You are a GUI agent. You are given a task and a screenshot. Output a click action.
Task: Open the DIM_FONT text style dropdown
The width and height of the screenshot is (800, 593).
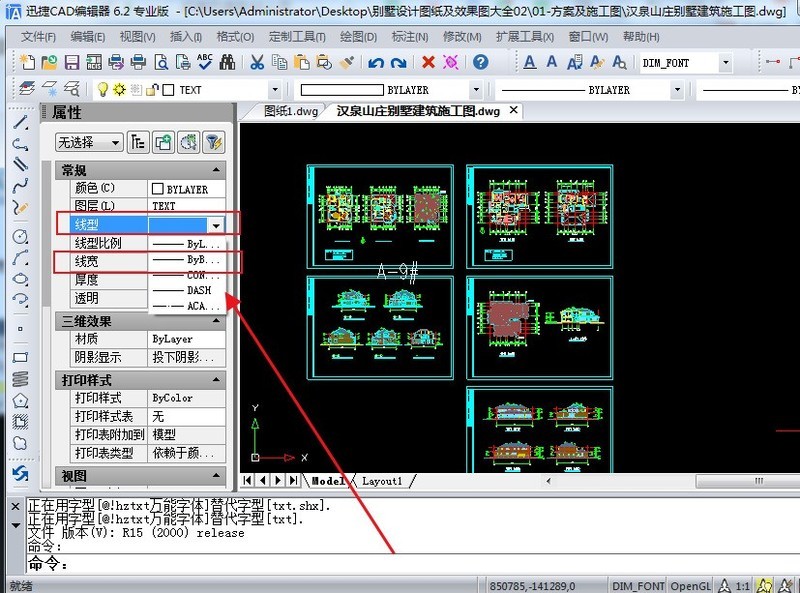tap(725, 62)
